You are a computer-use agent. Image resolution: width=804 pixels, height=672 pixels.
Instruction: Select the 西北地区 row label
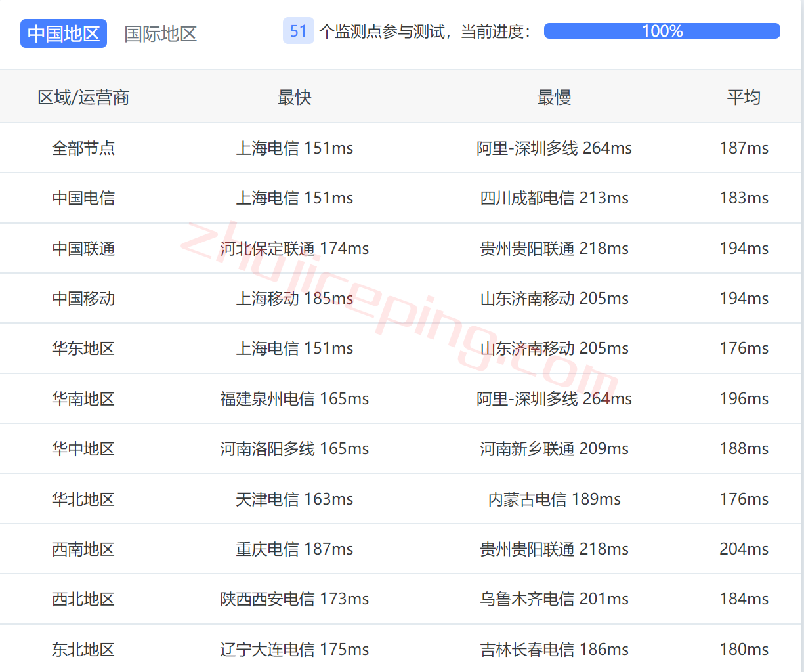coord(83,598)
